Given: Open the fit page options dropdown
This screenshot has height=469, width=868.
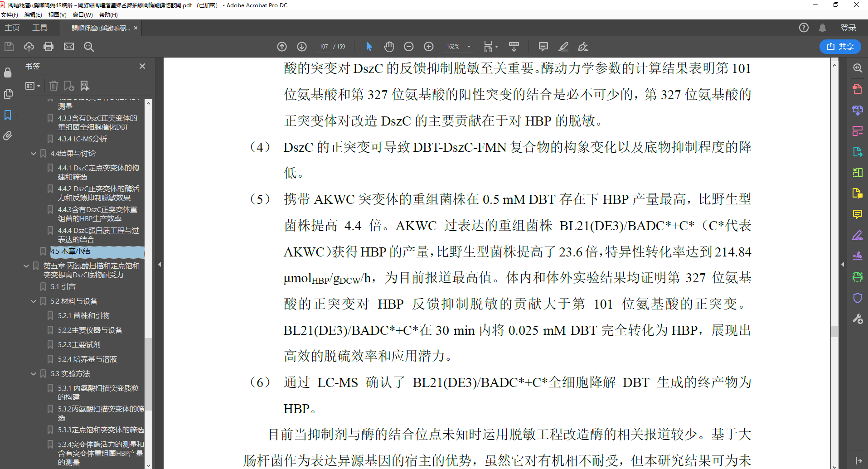Looking at the screenshot, I should [491, 47].
